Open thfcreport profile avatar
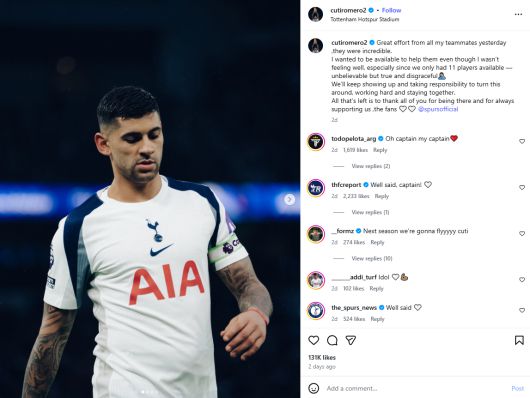 [x=316, y=188]
